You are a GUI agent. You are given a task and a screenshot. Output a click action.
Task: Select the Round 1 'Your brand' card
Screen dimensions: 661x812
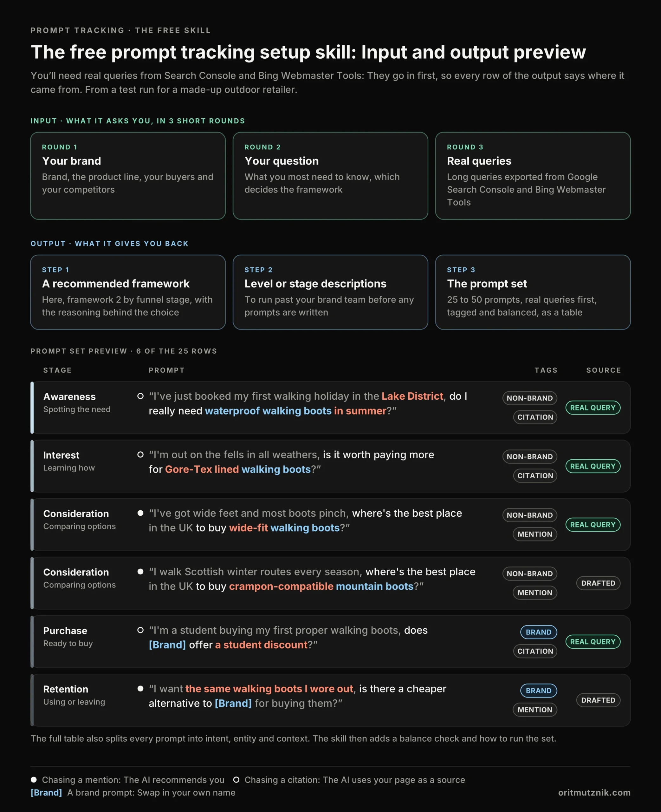click(128, 176)
